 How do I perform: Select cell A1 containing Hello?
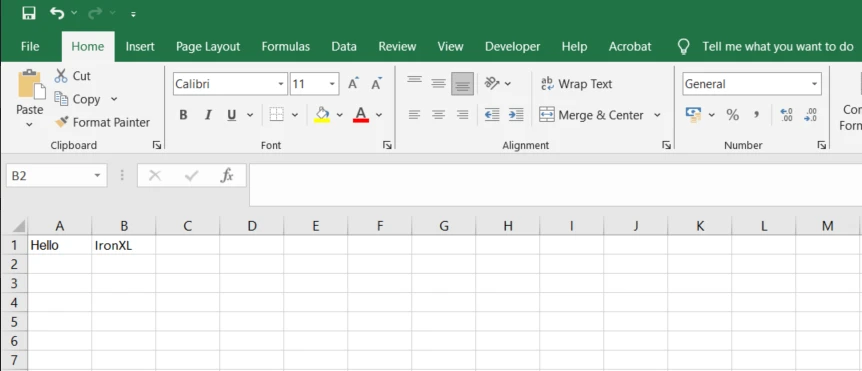[x=60, y=245]
